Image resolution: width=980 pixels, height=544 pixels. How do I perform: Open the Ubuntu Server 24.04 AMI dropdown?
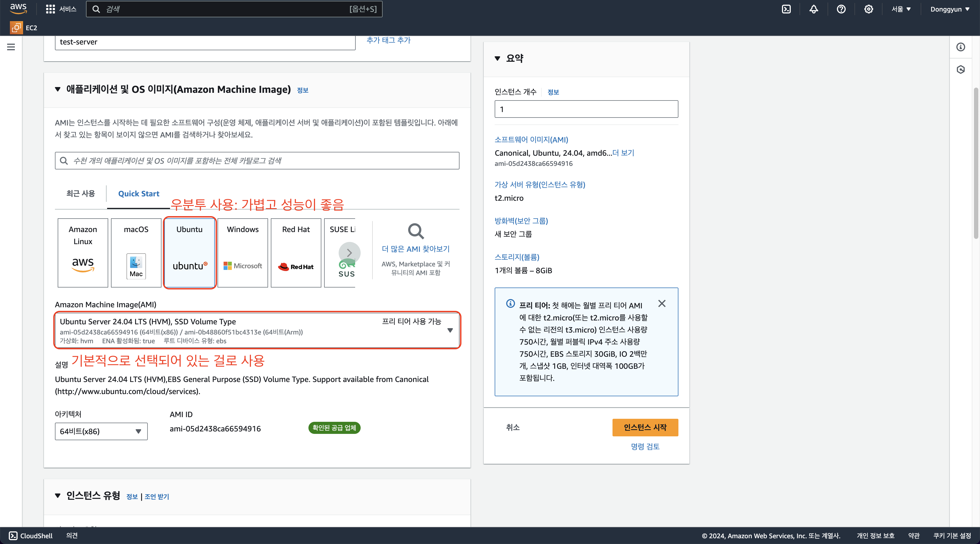(x=450, y=330)
